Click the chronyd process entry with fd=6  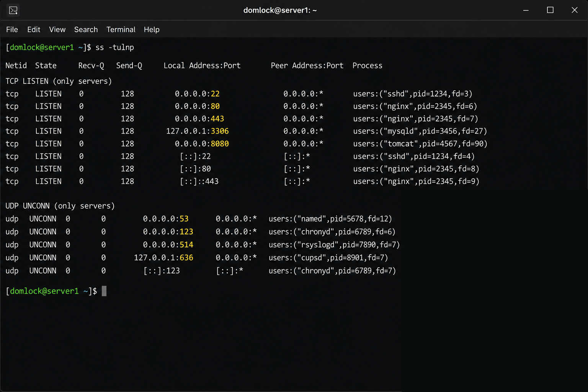coord(332,232)
